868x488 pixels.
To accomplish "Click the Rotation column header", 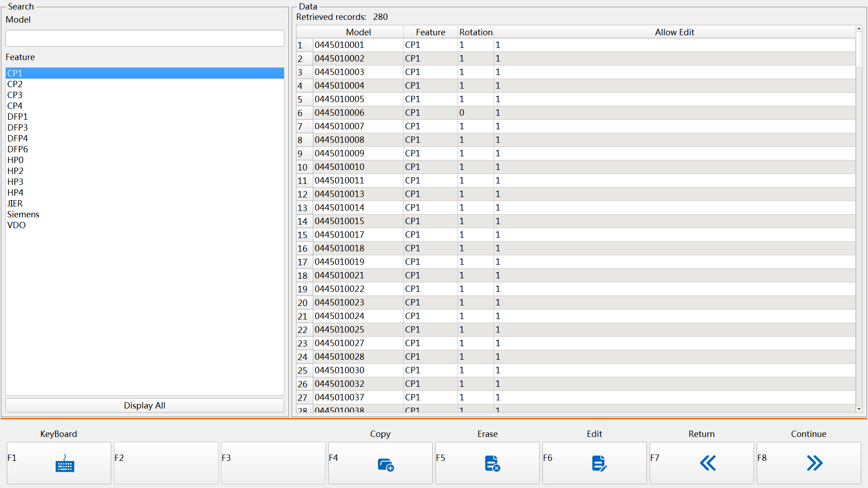I will [x=476, y=32].
